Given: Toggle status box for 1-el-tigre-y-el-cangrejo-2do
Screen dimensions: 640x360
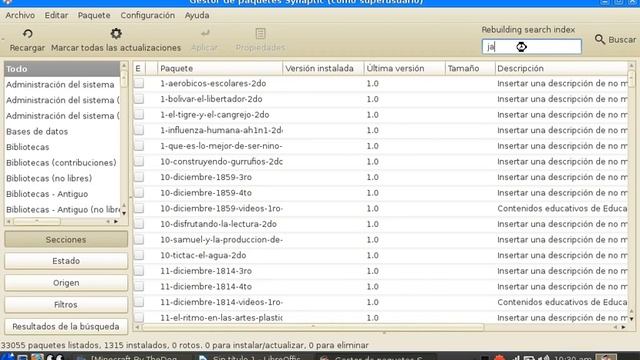Looking at the screenshot, I should [139, 115].
